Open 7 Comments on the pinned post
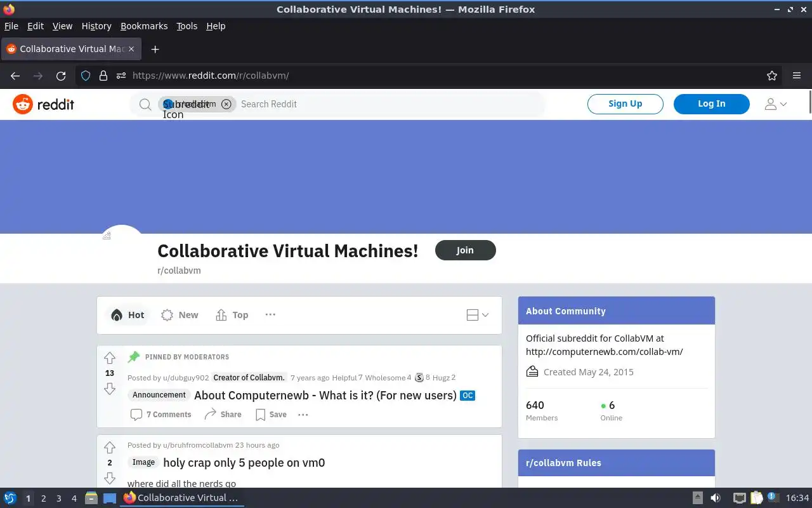812x508 pixels. pyautogui.click(x=160, y=415)
